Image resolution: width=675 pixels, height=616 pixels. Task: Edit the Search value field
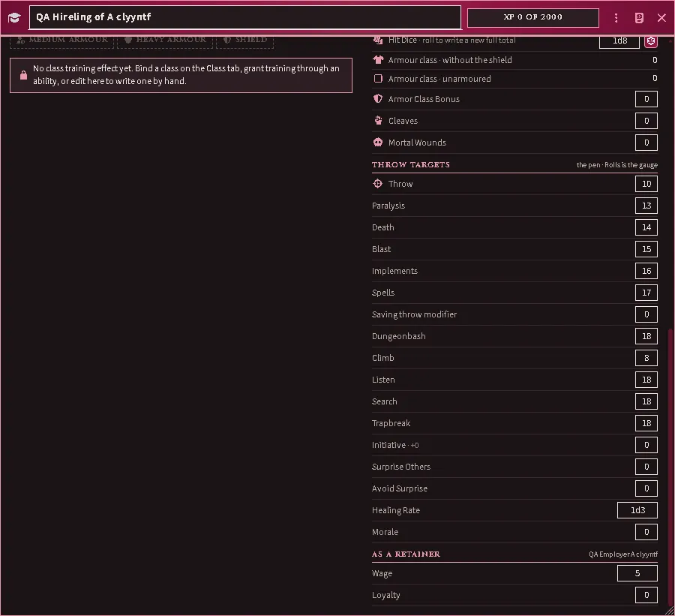pyautogui.click(x=646, y=401)
